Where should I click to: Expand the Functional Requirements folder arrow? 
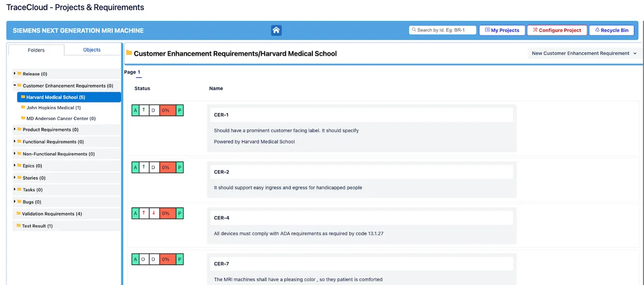pos(14,142)
